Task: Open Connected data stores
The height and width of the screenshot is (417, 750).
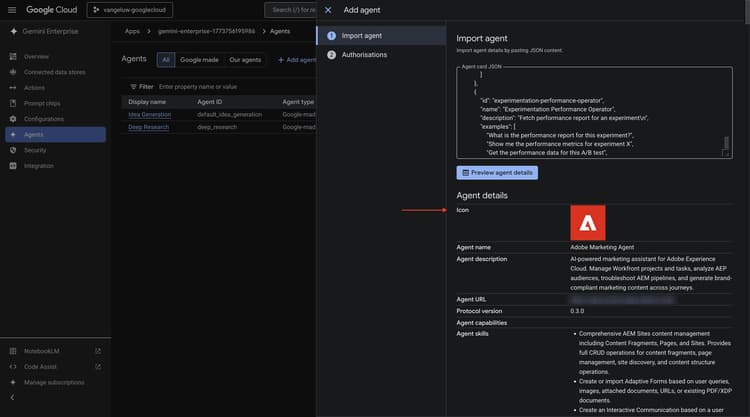Action: click(55, 72)
